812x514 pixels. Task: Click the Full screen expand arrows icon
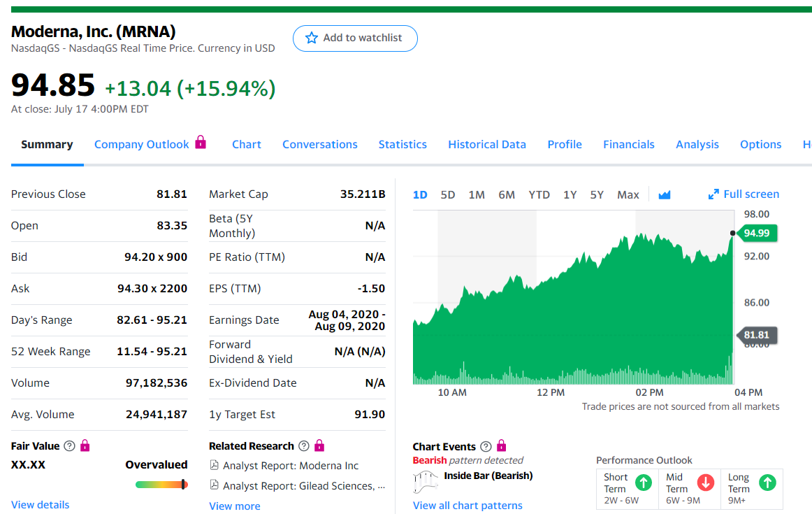pyautogui.click(x=713, y=194)
